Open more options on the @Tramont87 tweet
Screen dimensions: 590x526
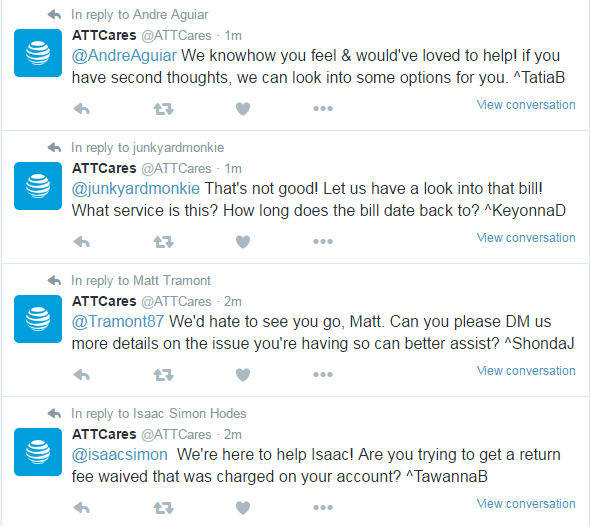click(323, 374)
